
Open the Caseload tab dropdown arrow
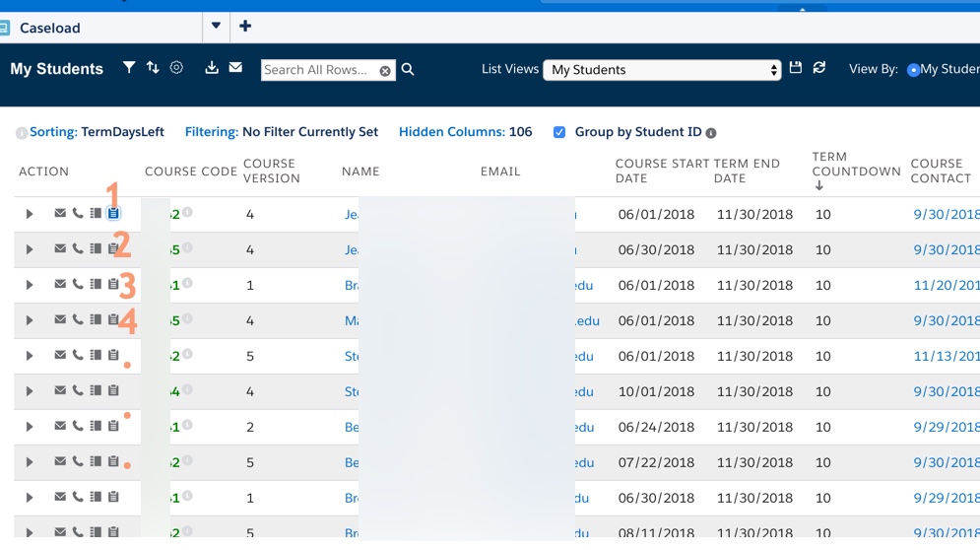(216, 27)
